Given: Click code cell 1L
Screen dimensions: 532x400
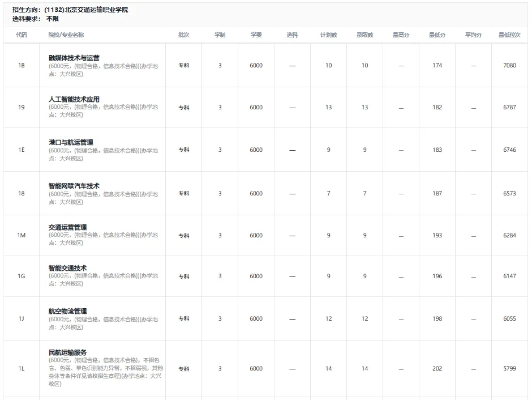Looking at the screenshot, I should coord(22,368).
